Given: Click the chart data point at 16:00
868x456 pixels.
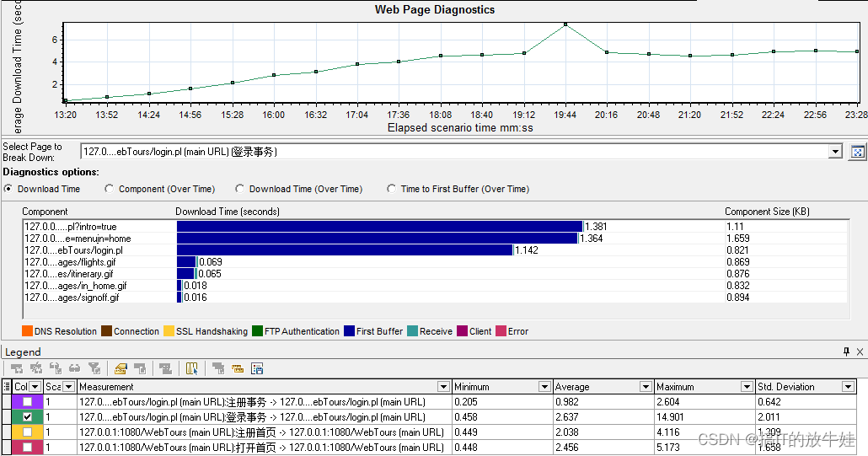Looking at the screenshot, I should point(274,75).
